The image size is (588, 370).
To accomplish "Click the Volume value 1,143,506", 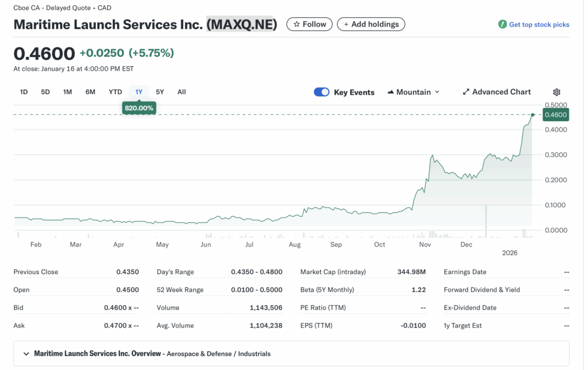I will [266, 308].
